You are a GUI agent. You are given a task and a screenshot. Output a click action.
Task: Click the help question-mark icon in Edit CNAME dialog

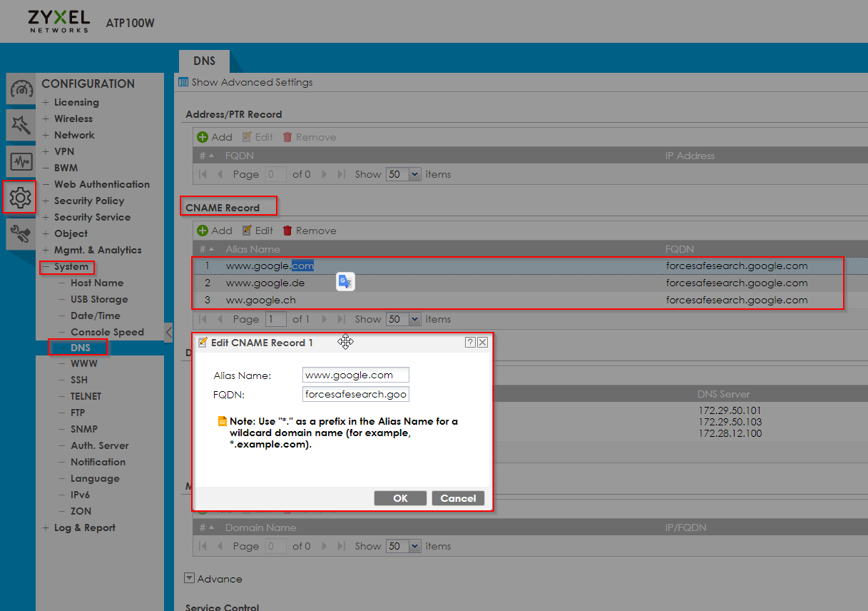click(470, 342)
